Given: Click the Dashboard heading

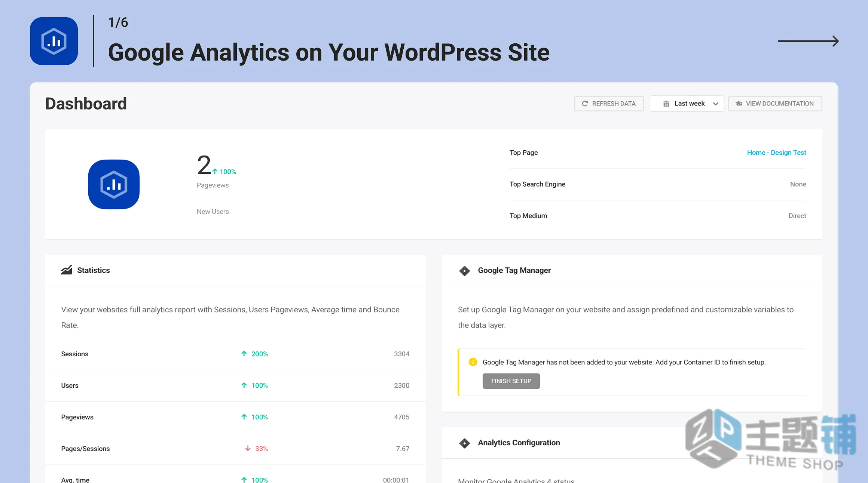Looking at the screenshot, I should tap(86, 104).
